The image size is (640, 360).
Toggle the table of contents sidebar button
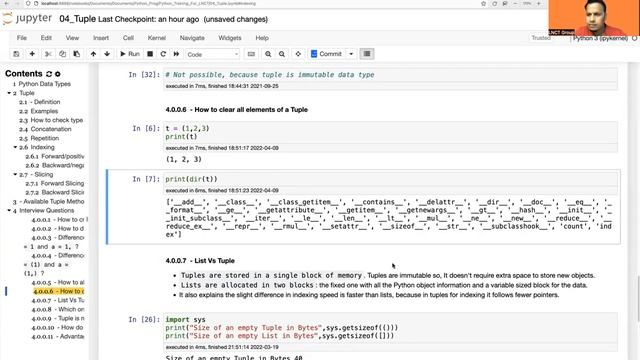[367, 54]
